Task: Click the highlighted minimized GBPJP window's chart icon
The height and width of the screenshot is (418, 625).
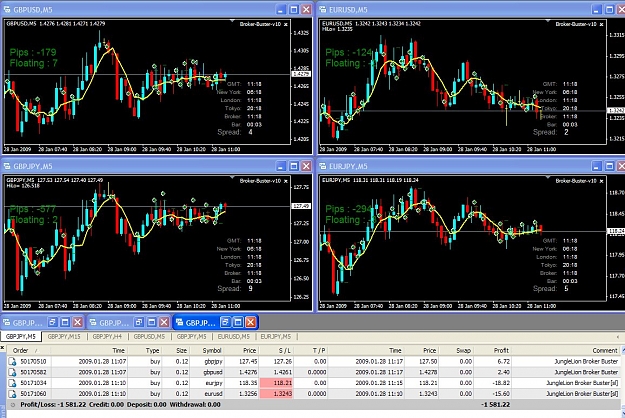Action: [x=180, y=322]
